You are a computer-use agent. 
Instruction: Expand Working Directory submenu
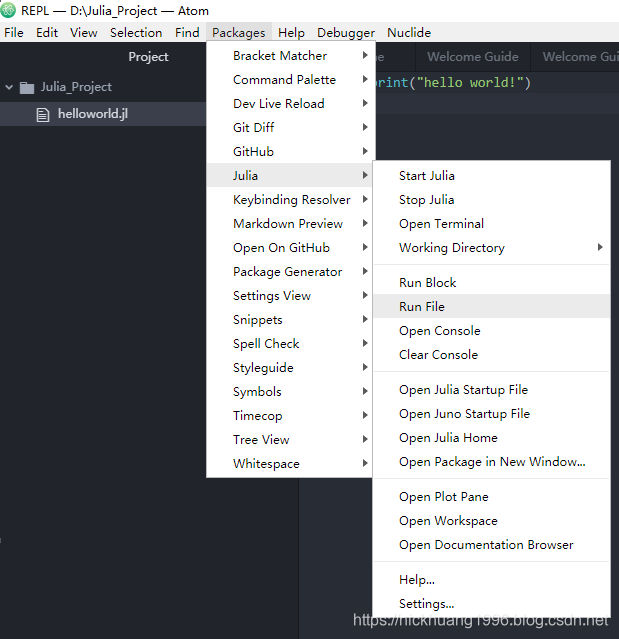click(491, 248)
